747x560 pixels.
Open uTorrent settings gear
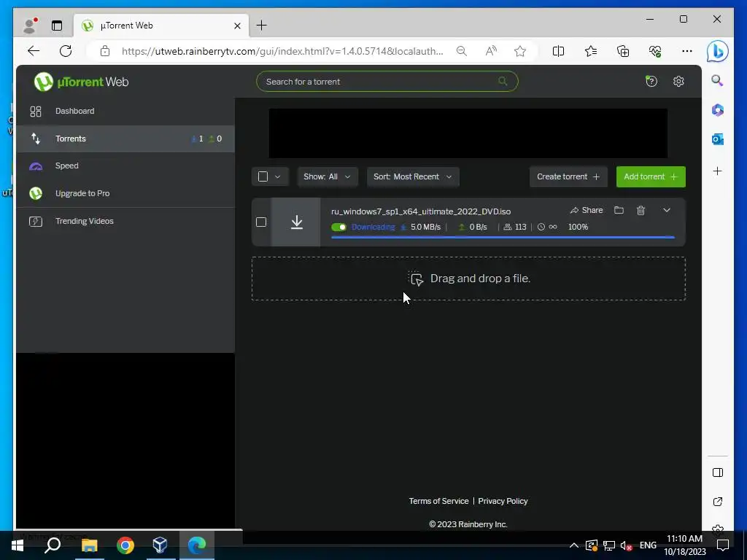click(678, 82)
